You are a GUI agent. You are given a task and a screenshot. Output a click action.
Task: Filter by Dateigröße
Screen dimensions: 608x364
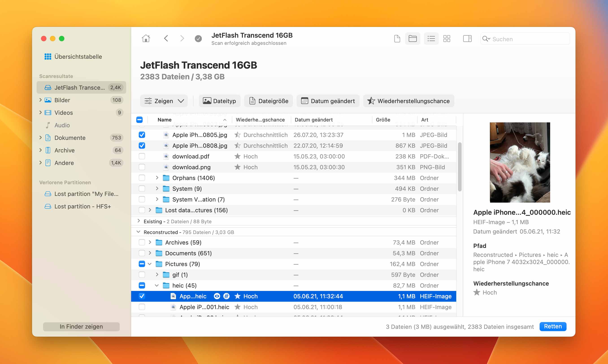(x=269, y=101)
